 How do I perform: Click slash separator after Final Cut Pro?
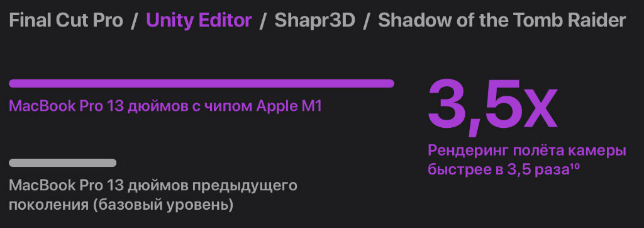pyautogui.click(x=135, y=21)
